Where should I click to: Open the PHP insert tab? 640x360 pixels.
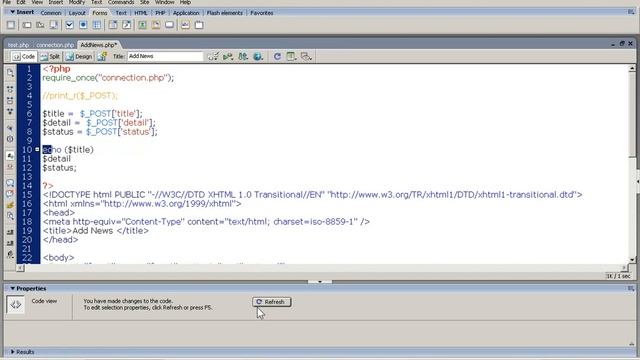(x=160, y=13)
